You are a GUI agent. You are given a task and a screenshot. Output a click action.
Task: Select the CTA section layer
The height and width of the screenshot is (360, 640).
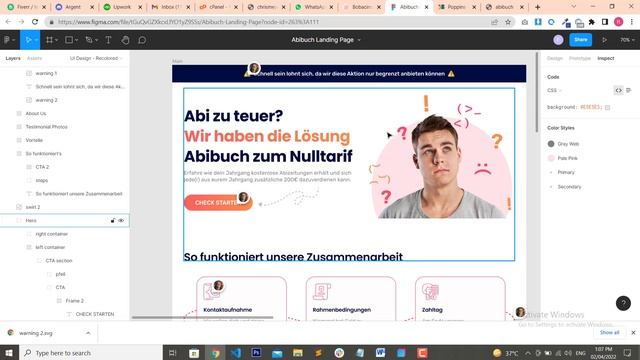(x=59, y=260)
